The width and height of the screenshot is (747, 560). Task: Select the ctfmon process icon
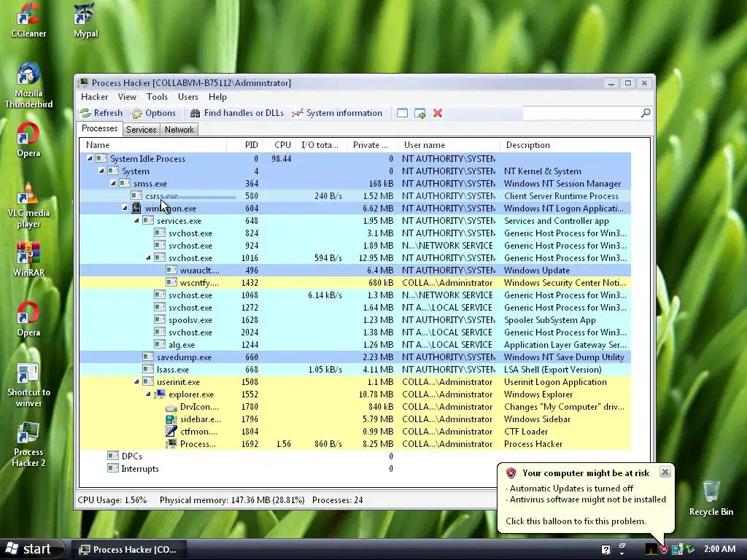[x=171, y=432]
